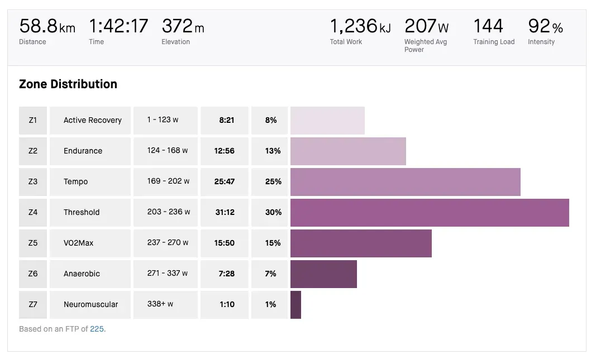
Task: Click the Active Recovery zone bar
Action: pyautogui.click(x=327, y=120)
